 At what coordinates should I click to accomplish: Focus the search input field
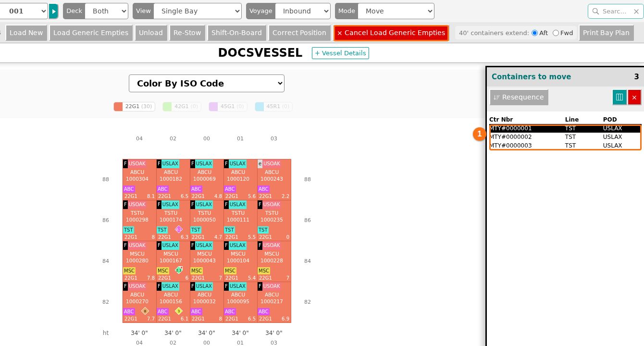click(x=615, y=11)
